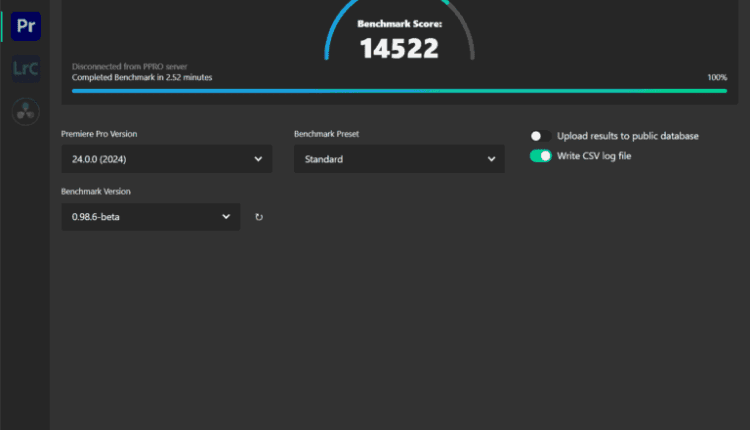Enable Upload results to public database toggle
Image resolution: width=750 pixels, height=430 pixels.
coord(540,136)
